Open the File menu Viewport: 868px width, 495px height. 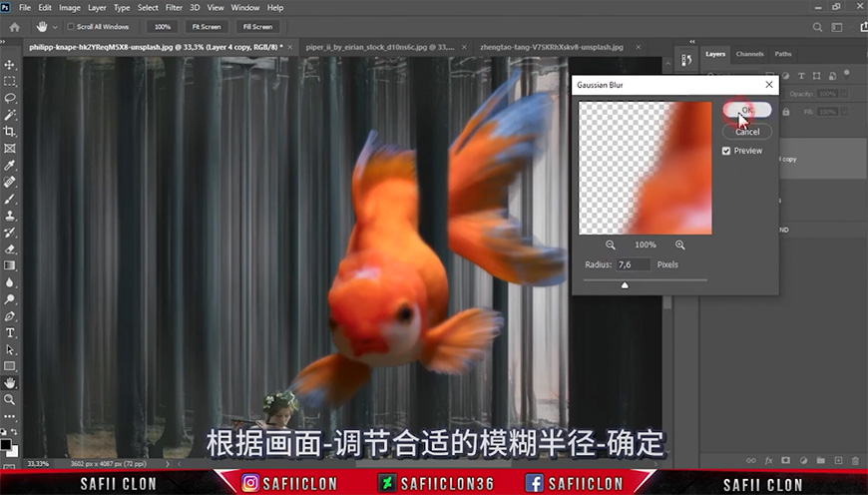pos(25,8)
